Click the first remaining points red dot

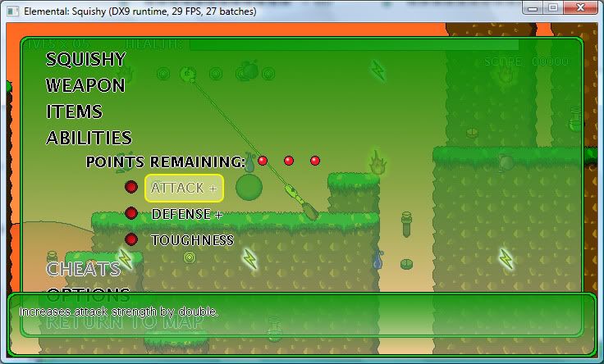[x=263, y=161]
